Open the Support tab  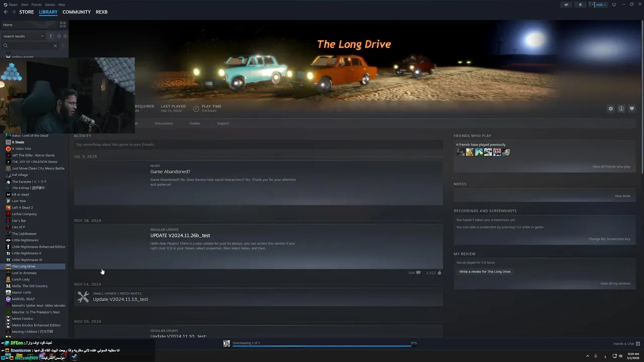click(x=223, y=123)
